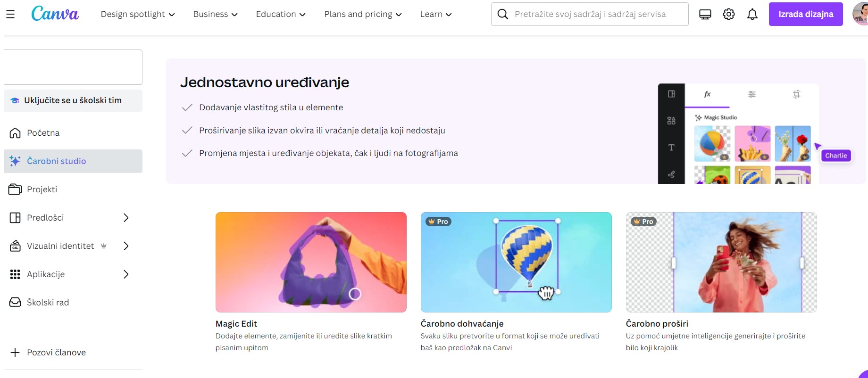Click the Početna home icon
868x378 pixels.
point(15,133)
